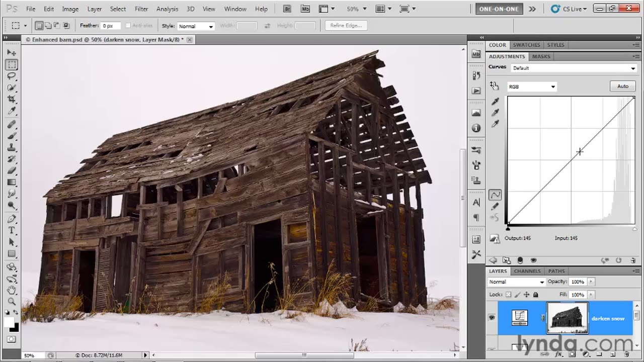The image size is (644, 362).
Task: Open the Fill slider arrow
Action: pyautogui.click(x=591, y=295)
